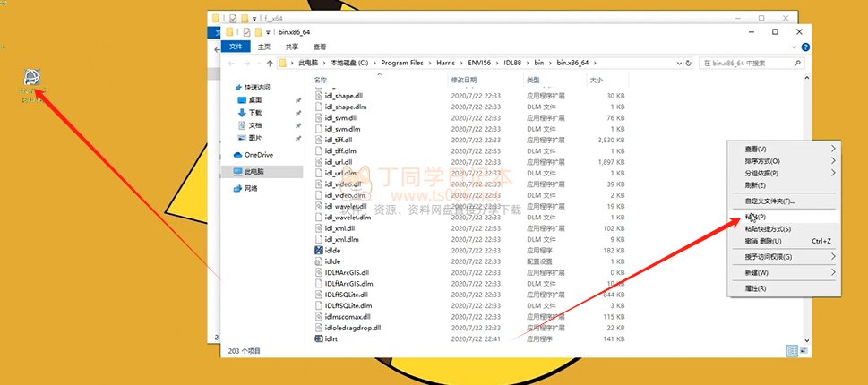The width and height of the screenshot is (868, 385).
Task: Refresh the folder using the address bar refresh icon
Action: pyautogui.click(x=689, y=63)
